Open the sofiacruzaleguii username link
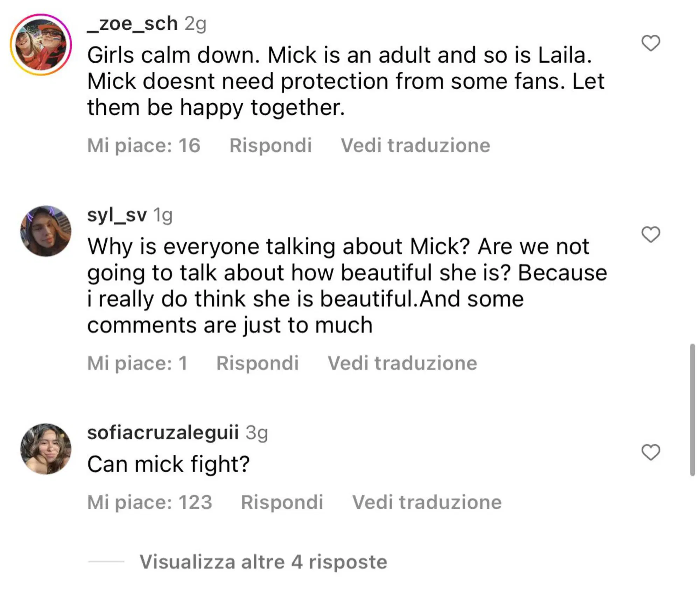Viewport: 700px width, 594px height. 163,432
